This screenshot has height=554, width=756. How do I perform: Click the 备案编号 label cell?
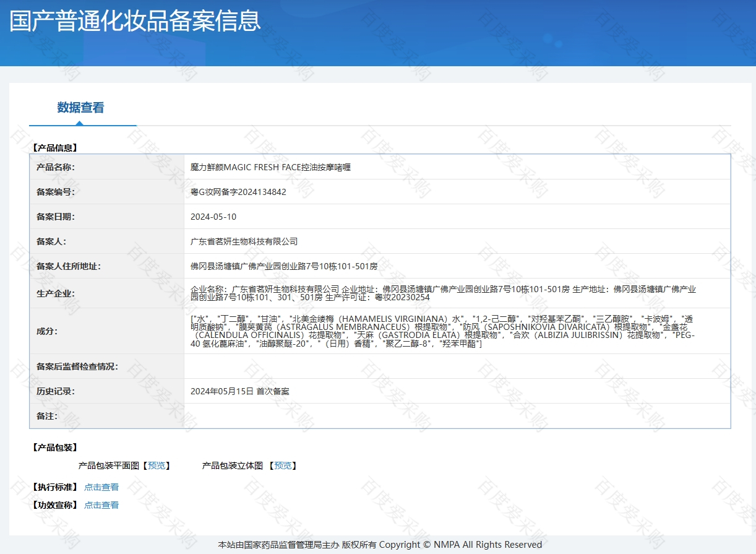107,192
